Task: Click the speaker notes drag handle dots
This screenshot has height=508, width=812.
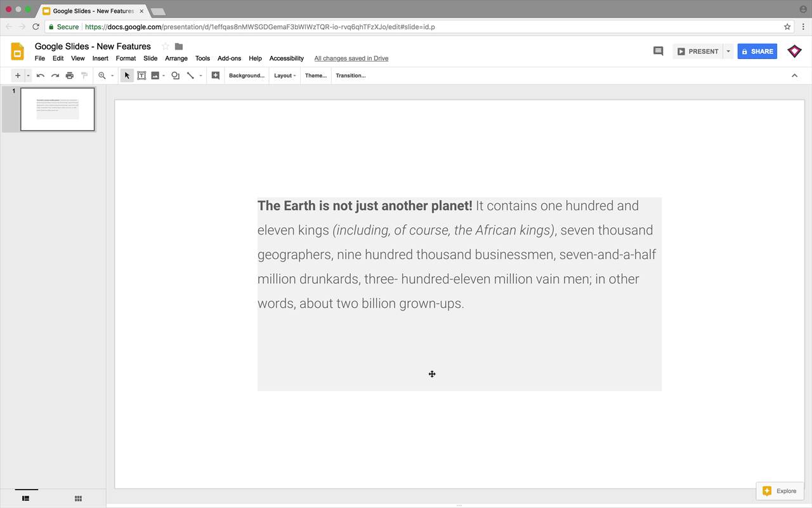Action: (459, 505)
